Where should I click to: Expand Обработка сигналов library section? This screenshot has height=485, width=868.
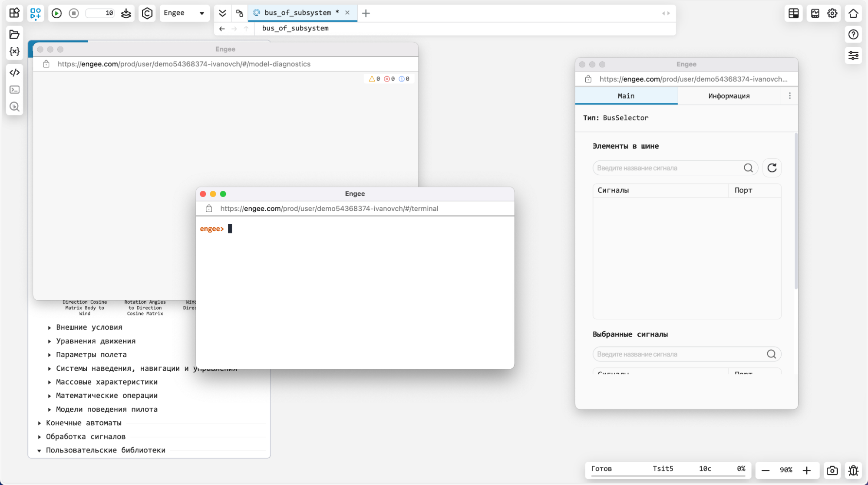40,437
